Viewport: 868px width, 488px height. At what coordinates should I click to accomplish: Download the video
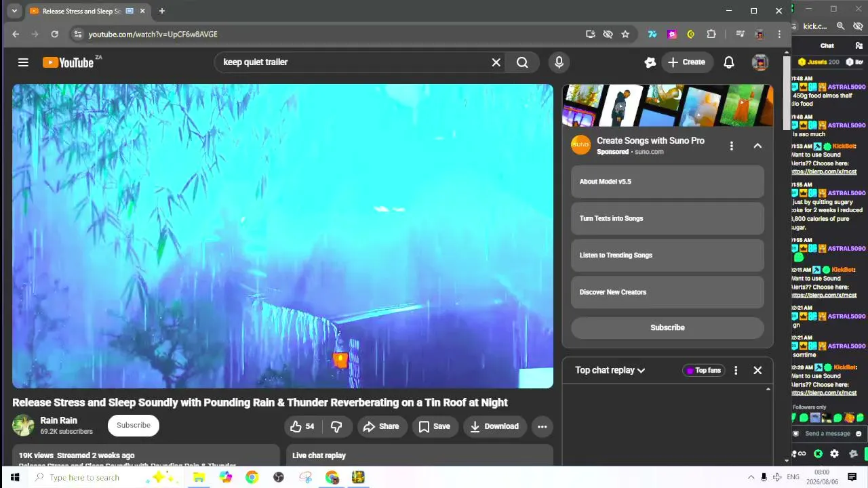pos(494,426)
